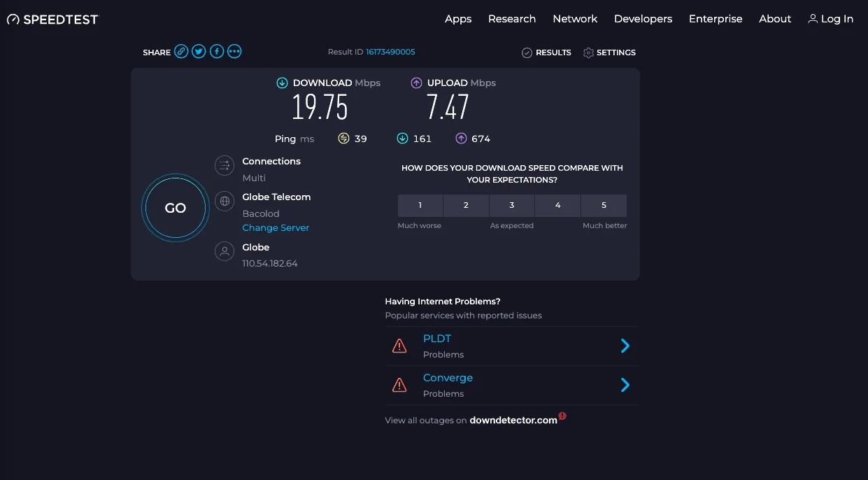Open the Network menu

[x=575, y=19]
